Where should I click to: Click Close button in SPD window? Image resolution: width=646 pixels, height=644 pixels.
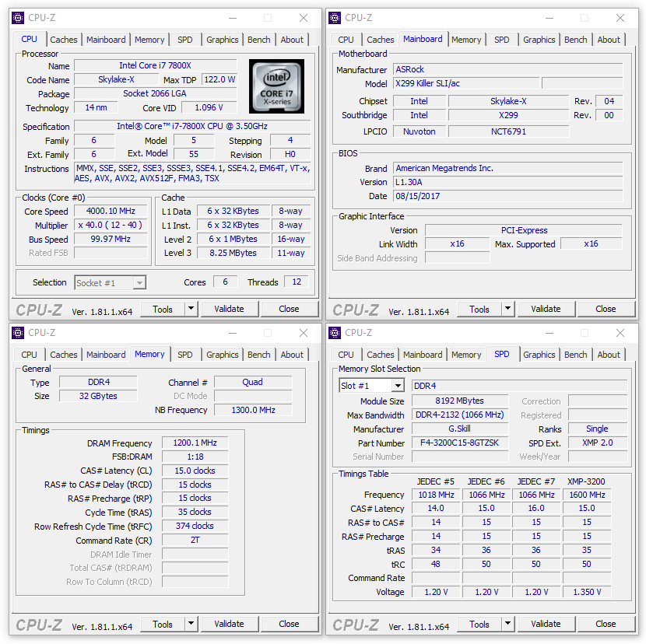(606, 624)
